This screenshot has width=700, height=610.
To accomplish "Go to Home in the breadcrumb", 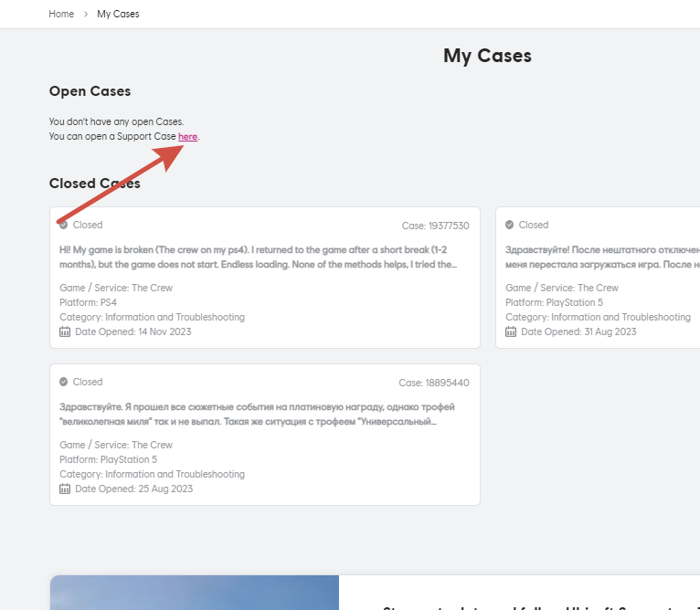I will point(61,14).
